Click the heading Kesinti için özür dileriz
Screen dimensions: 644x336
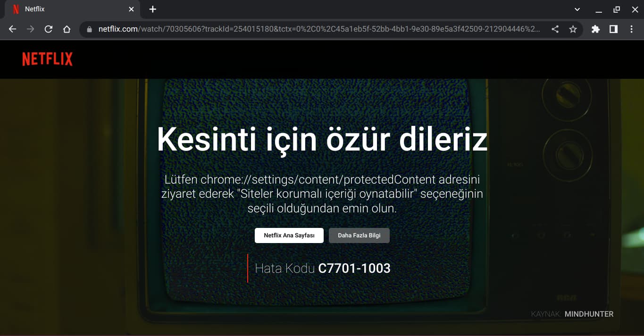click(322, 139)
